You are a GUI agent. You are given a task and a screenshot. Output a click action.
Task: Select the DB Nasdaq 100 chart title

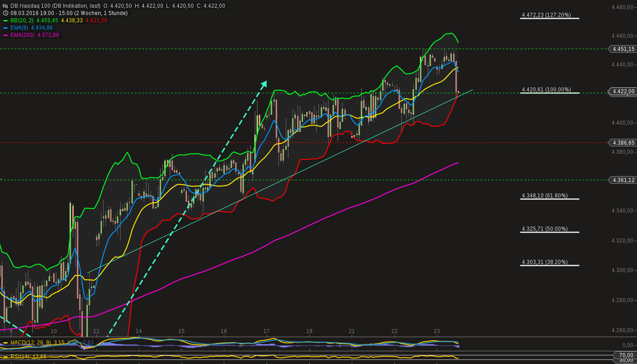coord(56,6)
